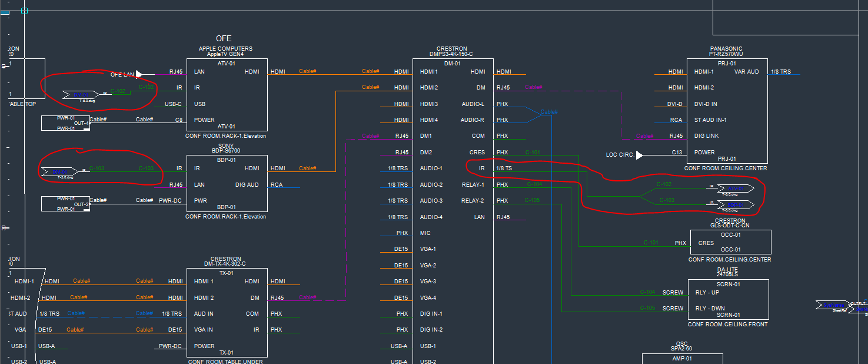Select the DM1 port on DM-01

point(426,136)
